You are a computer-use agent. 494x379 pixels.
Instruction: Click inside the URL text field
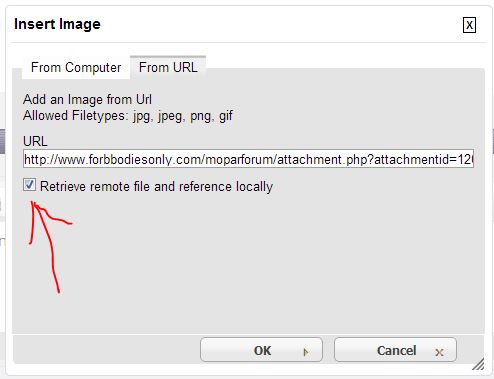click(248, 159)
